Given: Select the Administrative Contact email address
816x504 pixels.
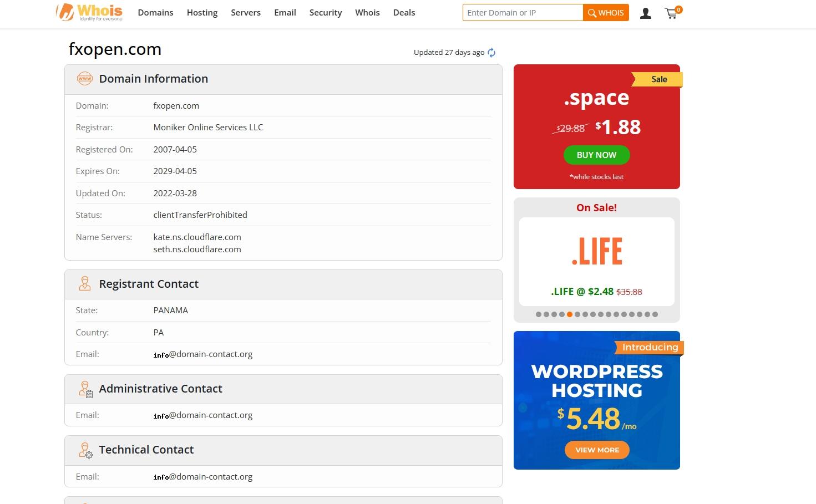Looking at the screenshot, I should coord(203,415).
